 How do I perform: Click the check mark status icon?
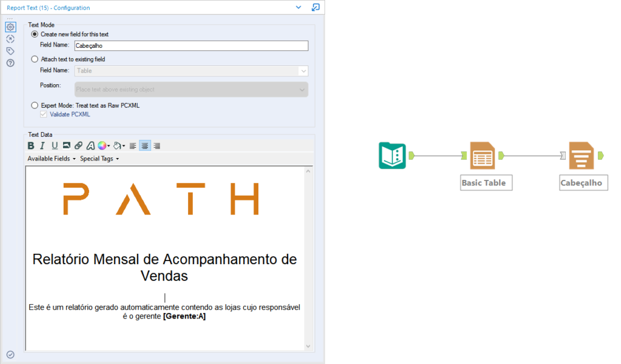pyautogui.click(x=10, y=354)
